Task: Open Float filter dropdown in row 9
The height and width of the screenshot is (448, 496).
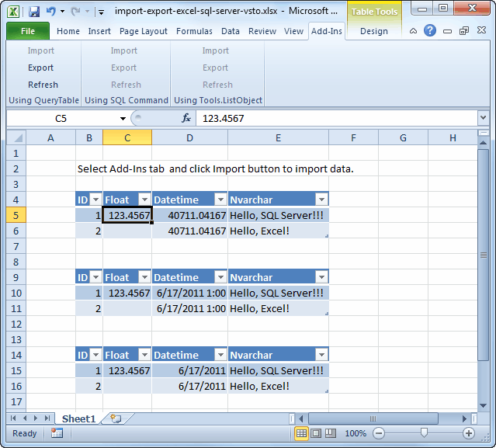Action: point(144,277)
